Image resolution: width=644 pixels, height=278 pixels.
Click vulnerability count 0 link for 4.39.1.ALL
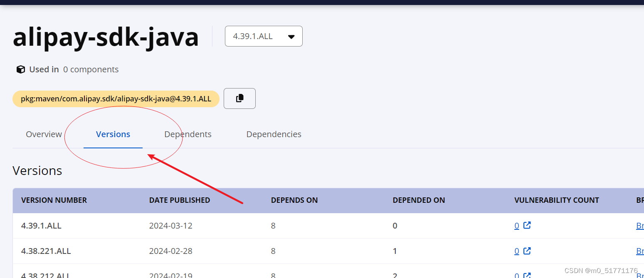coord(517,226)
